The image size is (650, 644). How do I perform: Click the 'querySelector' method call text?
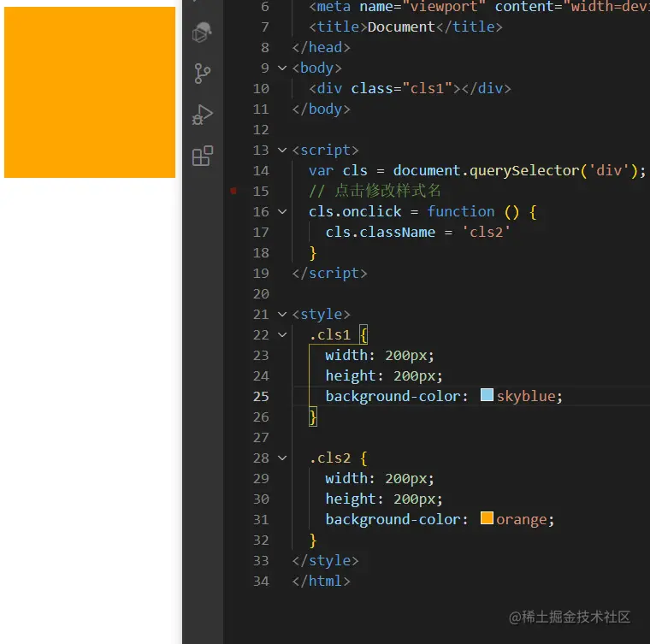[524, 170]
